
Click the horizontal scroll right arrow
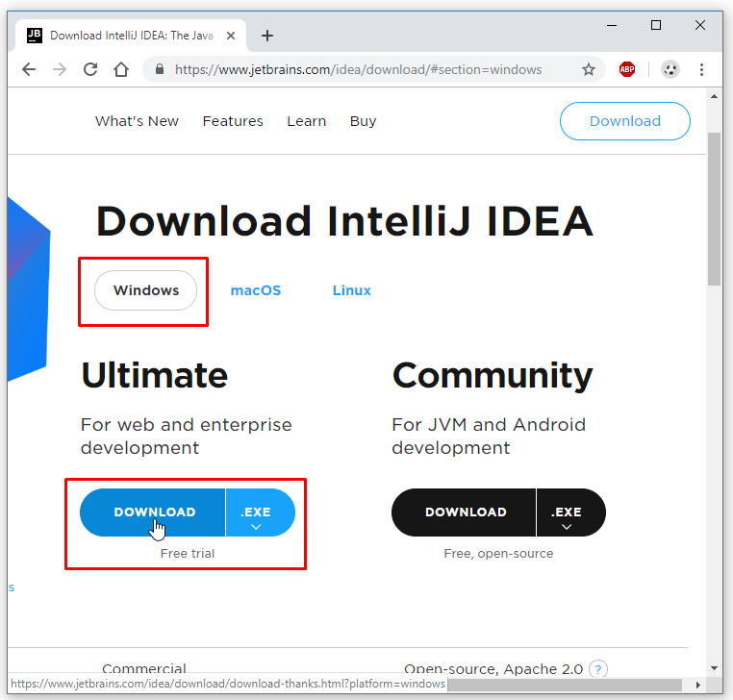tap(697, 685)
